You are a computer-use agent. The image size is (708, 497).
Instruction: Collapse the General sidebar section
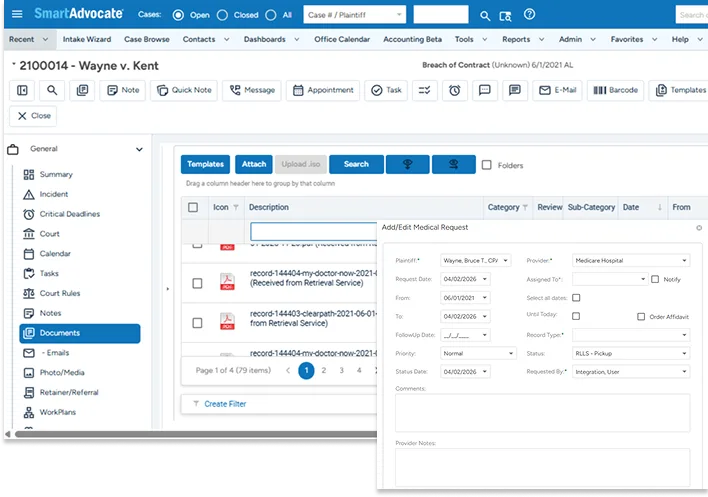coord(139,149)
